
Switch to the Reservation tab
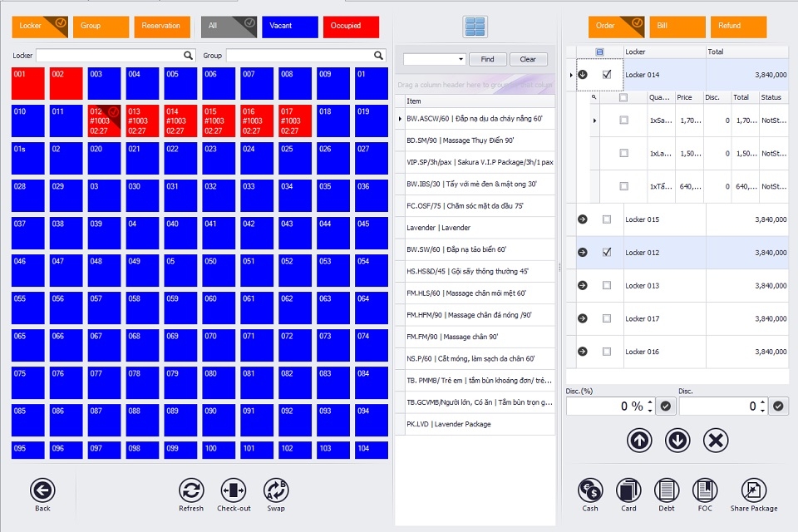coord(162,27)
